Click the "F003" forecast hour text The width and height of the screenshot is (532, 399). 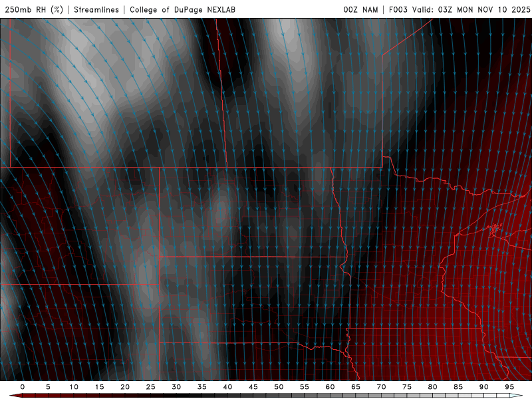pos(398,9)
